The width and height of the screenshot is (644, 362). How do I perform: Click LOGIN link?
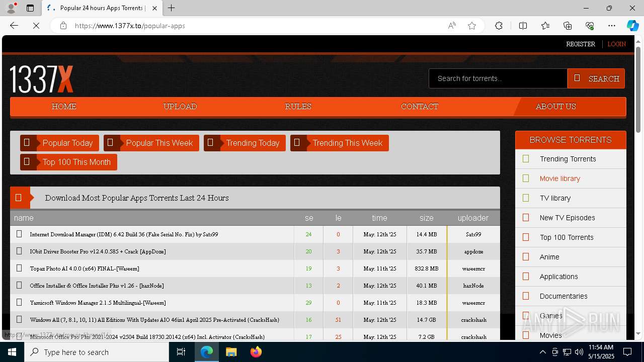click(x=617, y=44)
